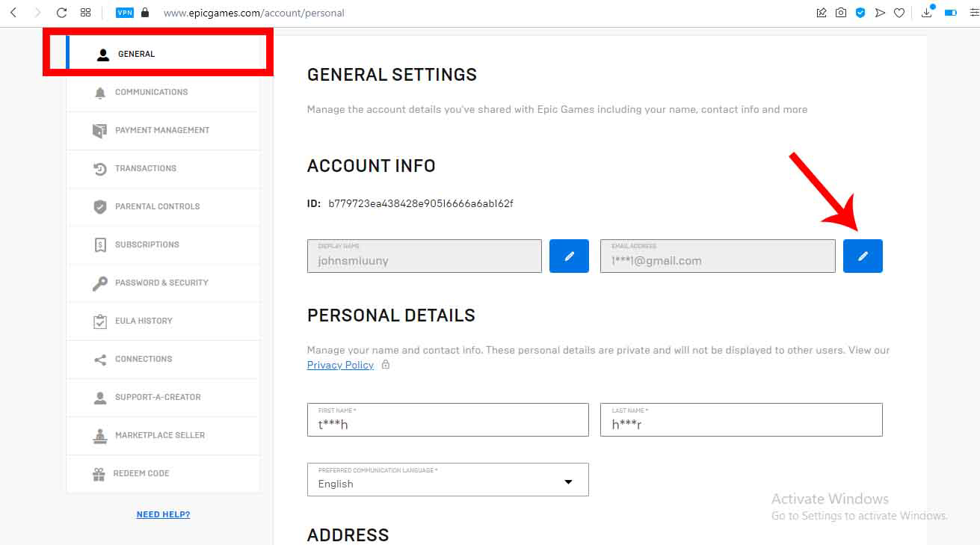Go back to the previous page
Viewport: 980px width, 545px height.
pyautogui.click(x=13, y=13)
